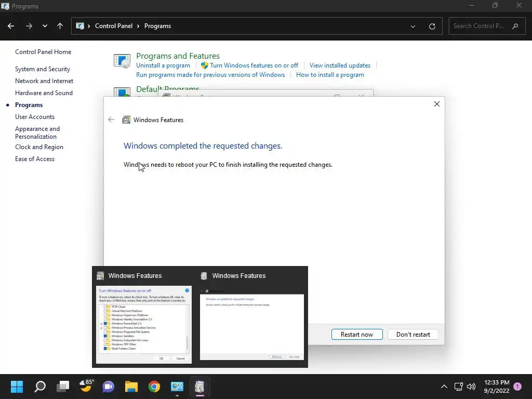Open notification center badge
Viewport: 532px width, 399px height.
click(x=517, y=387)
